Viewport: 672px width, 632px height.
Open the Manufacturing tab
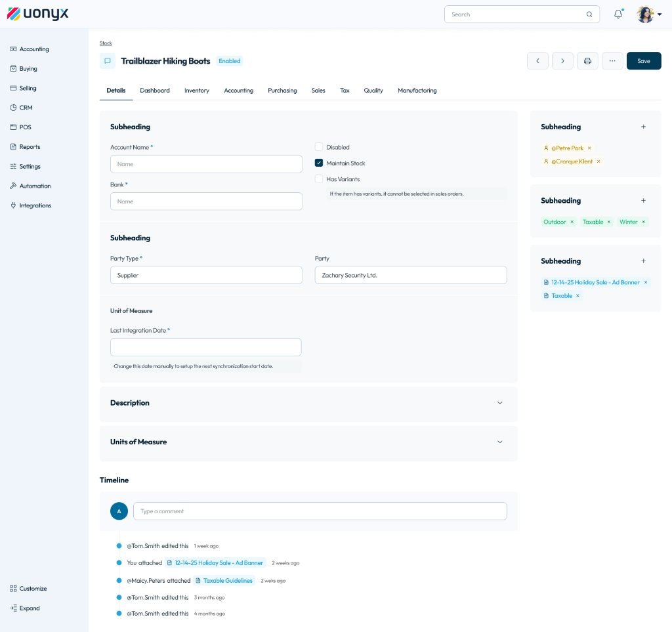point(417,91)
